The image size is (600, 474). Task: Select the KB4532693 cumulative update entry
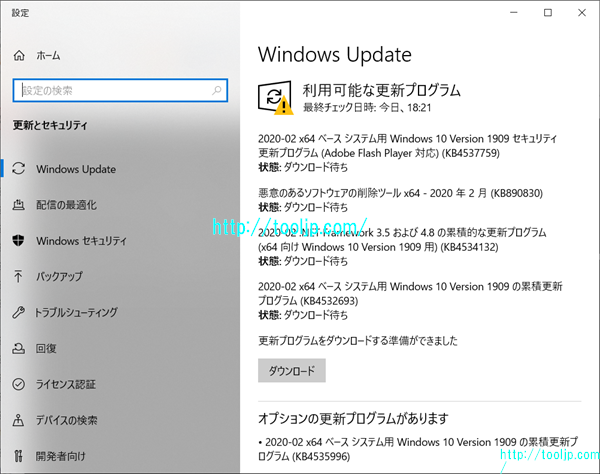pos(410,301)
